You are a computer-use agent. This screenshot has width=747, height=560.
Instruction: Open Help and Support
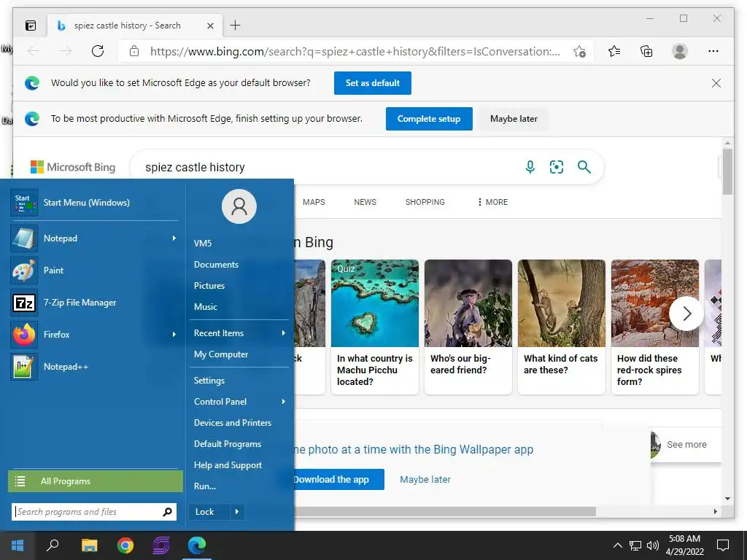tap(239, 465)
